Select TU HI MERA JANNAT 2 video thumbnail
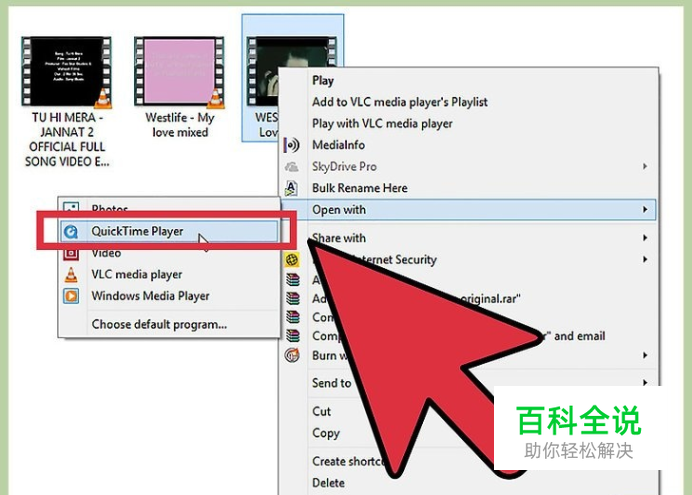The height and width of the screenshot is (495, 692). [x=66, y=71]
